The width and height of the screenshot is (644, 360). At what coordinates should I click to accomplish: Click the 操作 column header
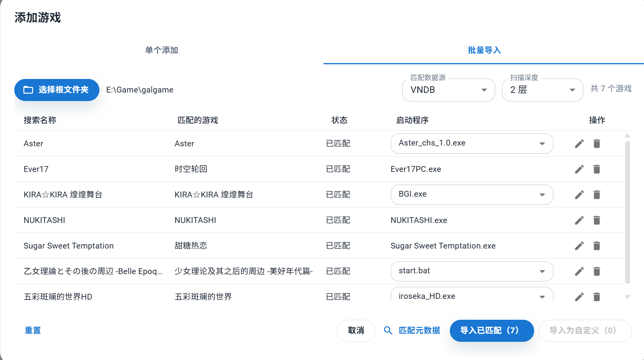[597, 120]
